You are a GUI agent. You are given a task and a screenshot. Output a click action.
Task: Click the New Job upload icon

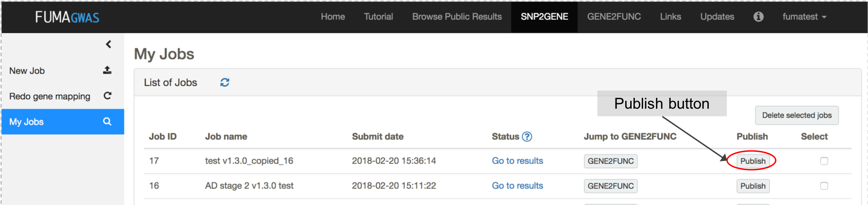[107, 70]
